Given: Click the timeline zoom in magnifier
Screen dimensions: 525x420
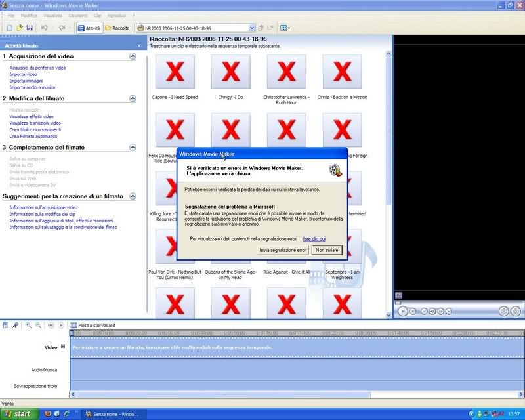Looking at the screenshot, I should (x=29, y=325).
